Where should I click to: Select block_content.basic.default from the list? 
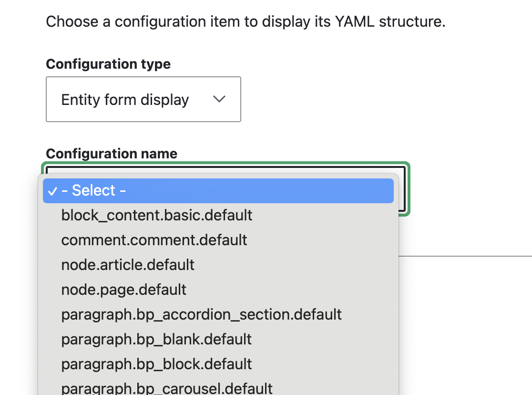pos(157,215)
